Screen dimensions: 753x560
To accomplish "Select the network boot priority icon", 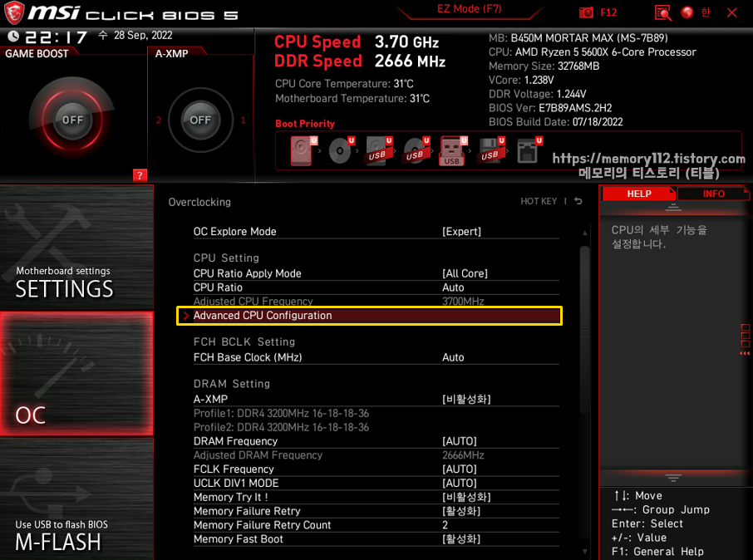I will pyautogui.click(x=529, y=151).
